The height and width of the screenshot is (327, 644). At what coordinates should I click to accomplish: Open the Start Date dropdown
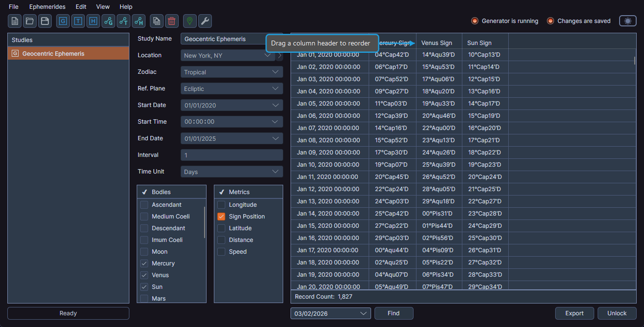pyautogui.click(x=231, y=105)
